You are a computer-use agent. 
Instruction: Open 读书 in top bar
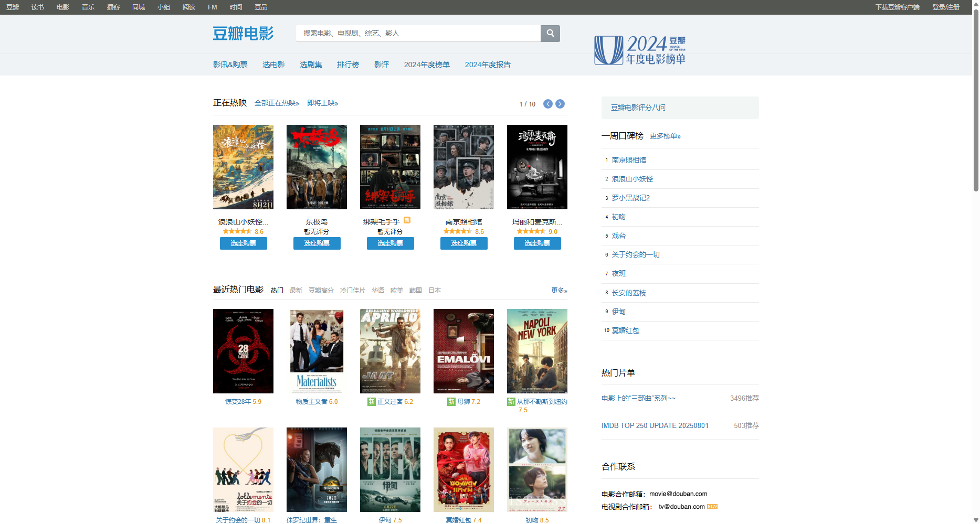(38, 7)
